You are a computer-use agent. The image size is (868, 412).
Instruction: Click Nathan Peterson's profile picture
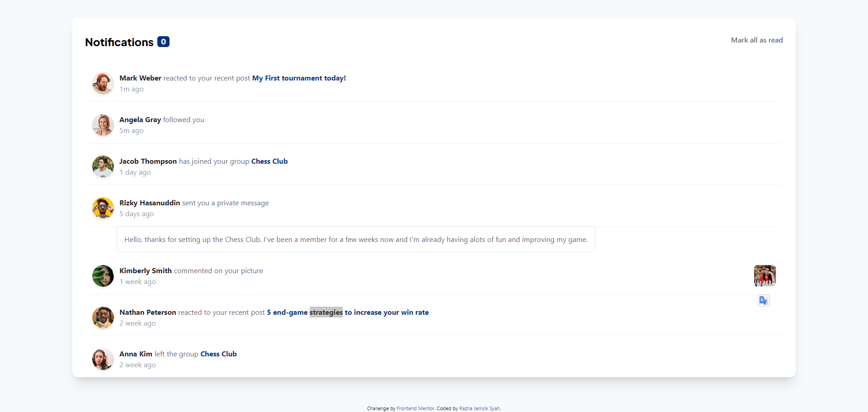click(103, 317)
